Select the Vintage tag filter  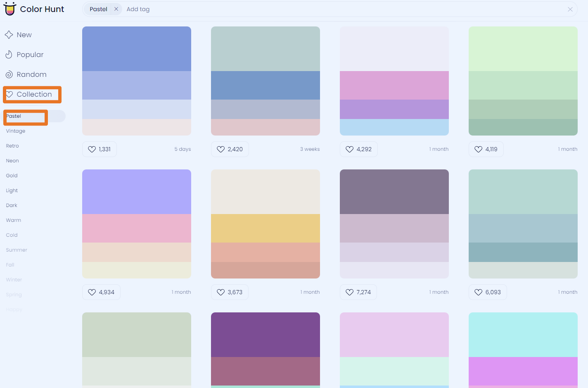point(15,131)
